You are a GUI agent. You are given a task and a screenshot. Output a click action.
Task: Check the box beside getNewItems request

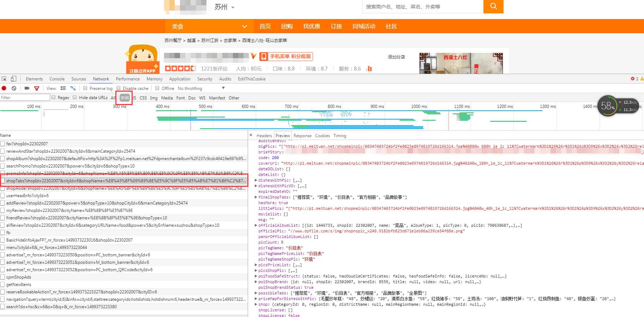pos(3,285)
